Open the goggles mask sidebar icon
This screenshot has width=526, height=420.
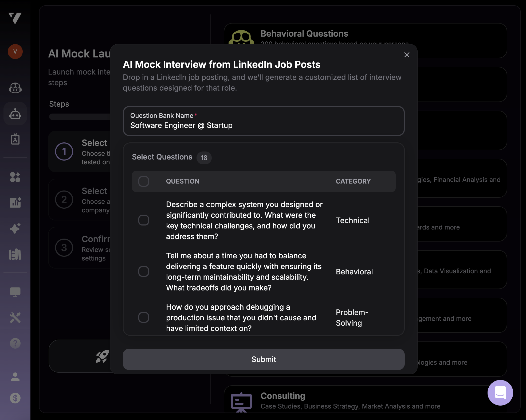[x=15, y=88]
